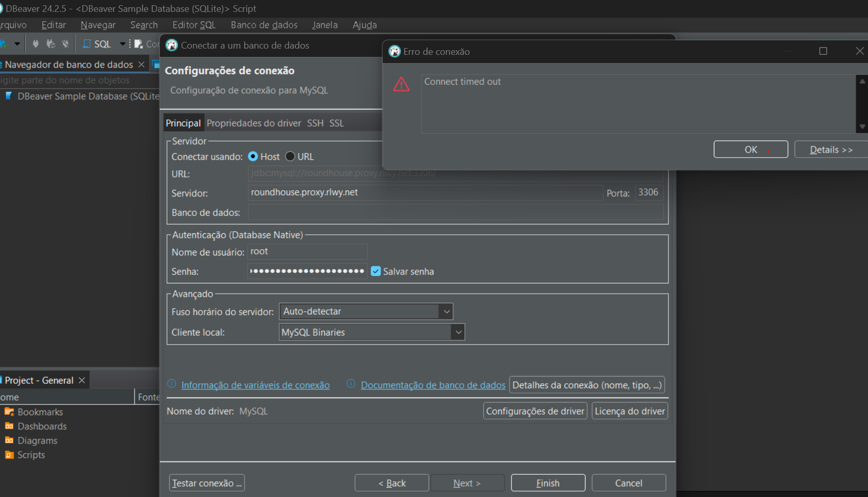Select the Diagrams label in Project panel
Image resolution: width=868 pixels, height=497 pixels.
click(x=37, y=441)
